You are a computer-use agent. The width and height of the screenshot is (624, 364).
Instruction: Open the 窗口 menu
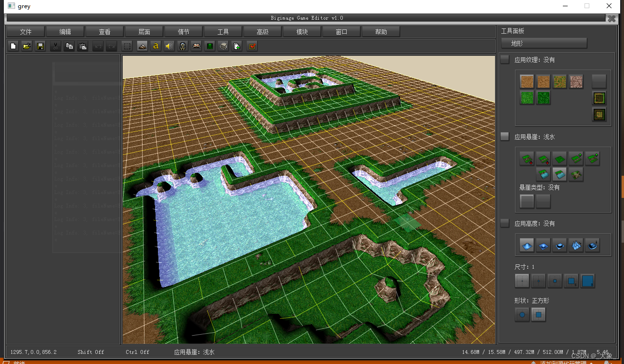point(341,32)
